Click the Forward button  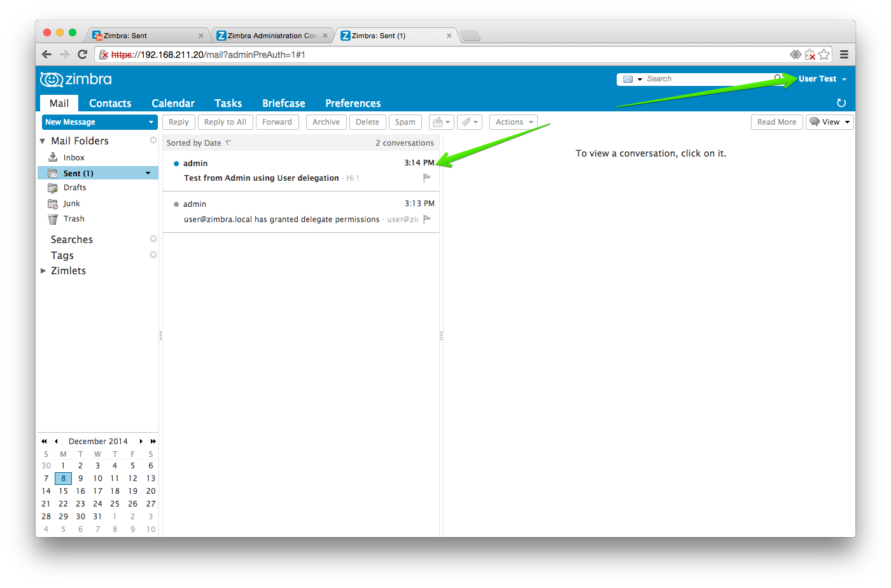[x=277, y=122]
